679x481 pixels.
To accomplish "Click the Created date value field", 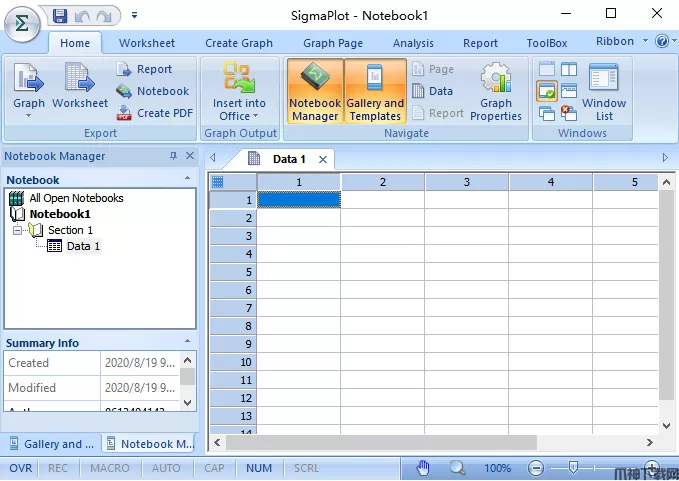I will pyautogui.click(x=140, y=363).
